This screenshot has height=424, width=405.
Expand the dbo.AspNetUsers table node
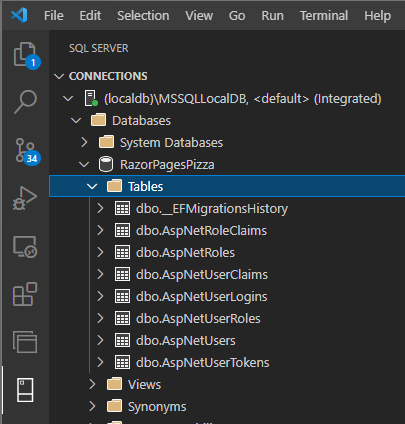tap(100, 340)
